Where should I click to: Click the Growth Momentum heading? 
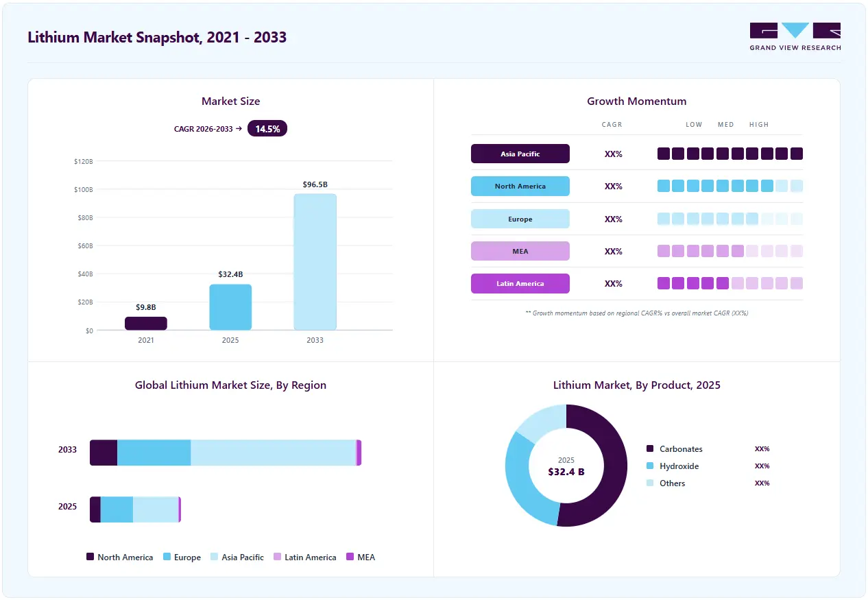(637, 101)
